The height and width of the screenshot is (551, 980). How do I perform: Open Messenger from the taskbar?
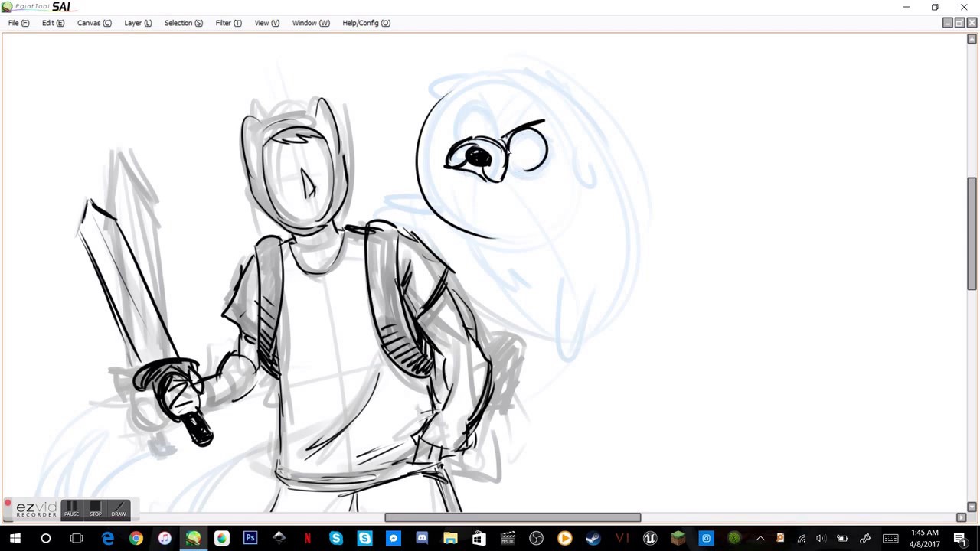[393, 538]
